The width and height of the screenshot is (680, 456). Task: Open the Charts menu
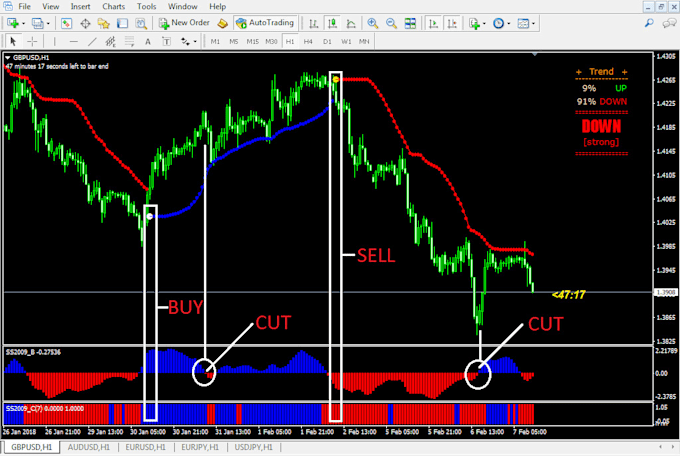click(x=114, y=7)
